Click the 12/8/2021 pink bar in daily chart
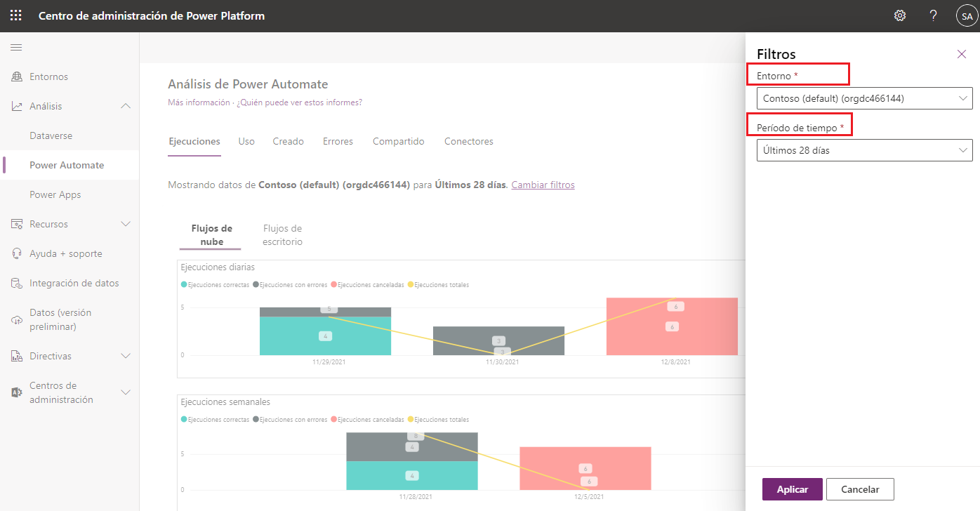Screen dimensions: 980x511 (x=672, y=326)
